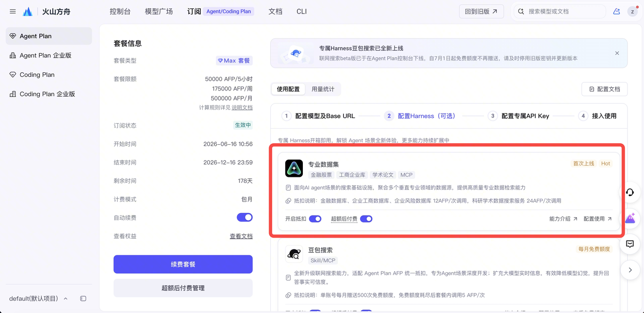Collapse the sidebar using the bottom panel icon
Viewport: 644px width, 313px height.
tap(84, 298)
